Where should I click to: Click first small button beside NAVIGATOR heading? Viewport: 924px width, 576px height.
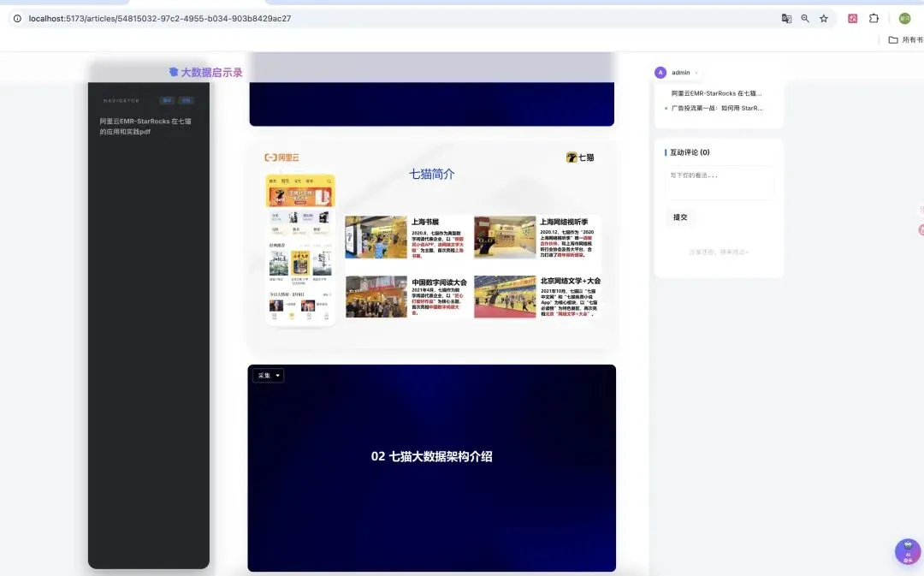pyautogui.click(x=167, y=101)
